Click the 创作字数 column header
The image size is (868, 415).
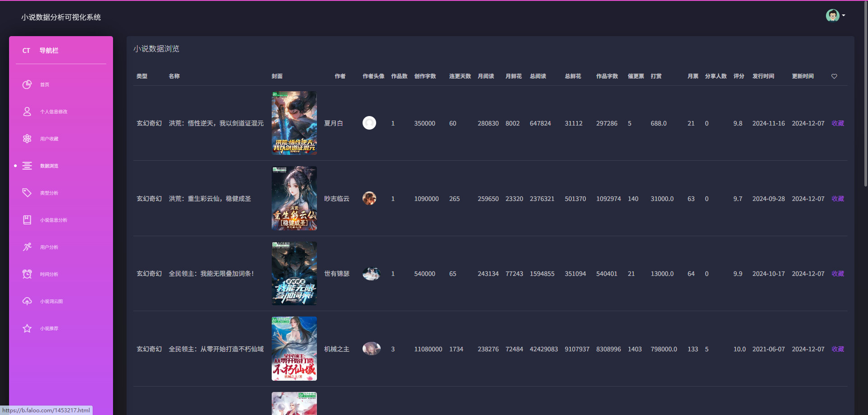point(425,76)
